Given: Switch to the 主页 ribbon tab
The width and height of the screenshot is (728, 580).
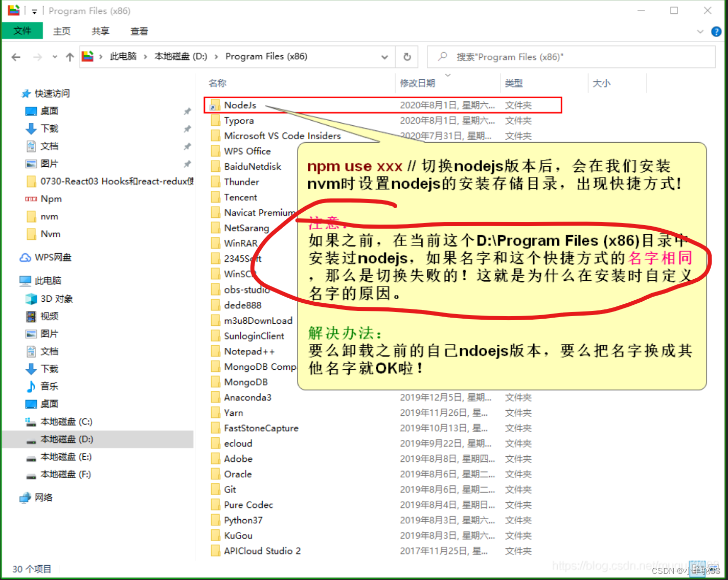Looking at the screenshot, I should coord(62,31).
